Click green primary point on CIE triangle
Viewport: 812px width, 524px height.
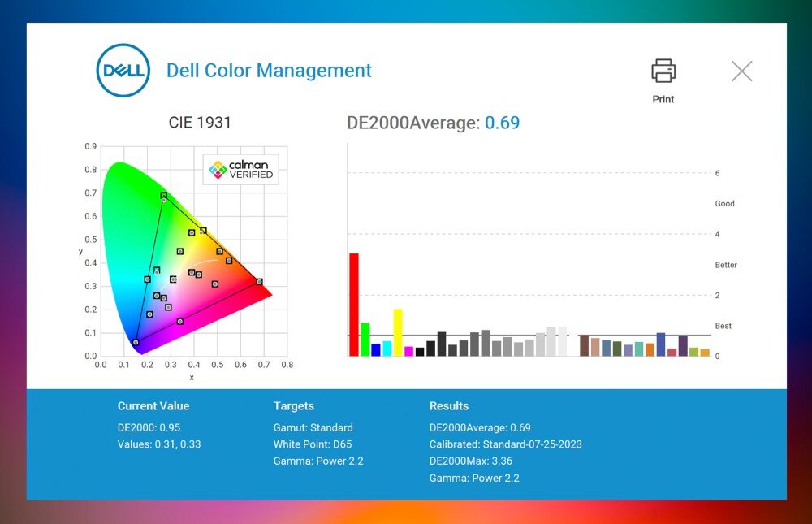[164, 196]
